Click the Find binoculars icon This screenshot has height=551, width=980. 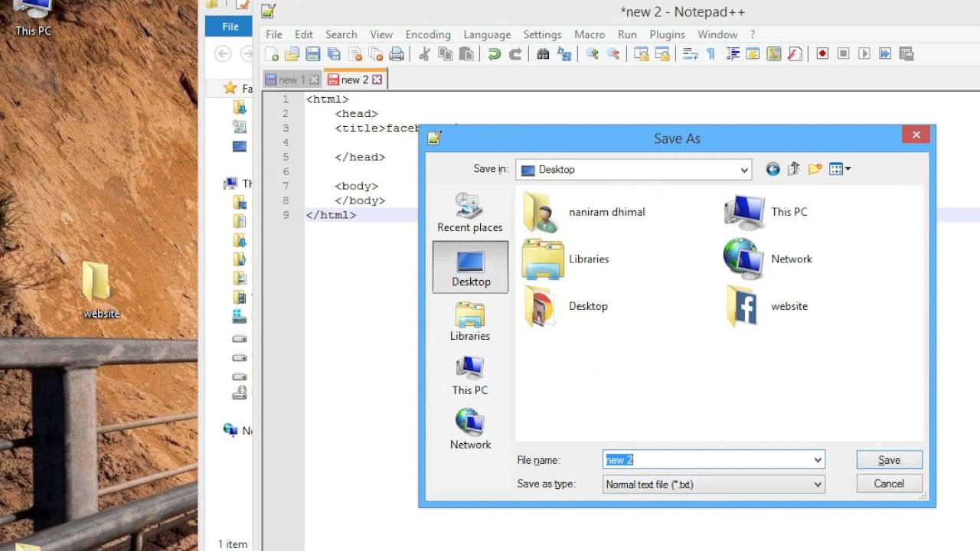[x=543, y=54]
